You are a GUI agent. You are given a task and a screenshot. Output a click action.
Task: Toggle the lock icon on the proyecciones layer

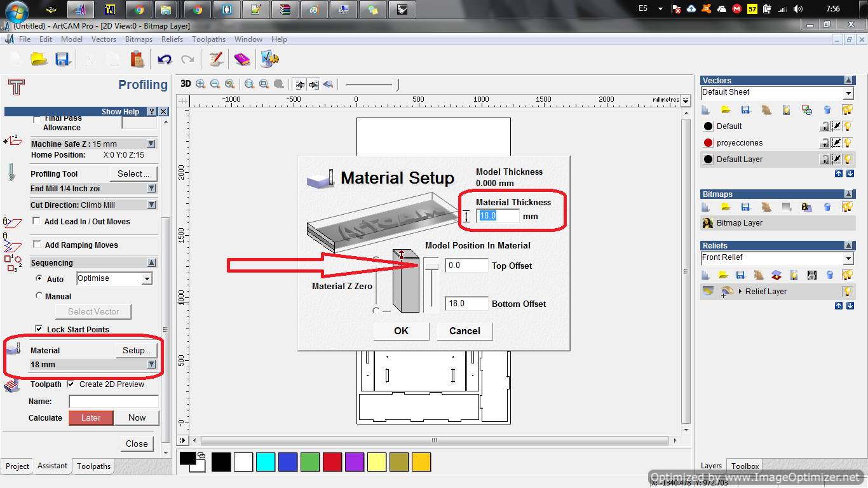click(x=825, y=143)
